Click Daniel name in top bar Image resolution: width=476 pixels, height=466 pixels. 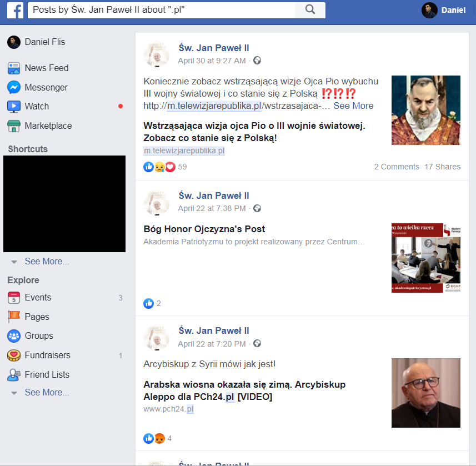click(453, 10)
